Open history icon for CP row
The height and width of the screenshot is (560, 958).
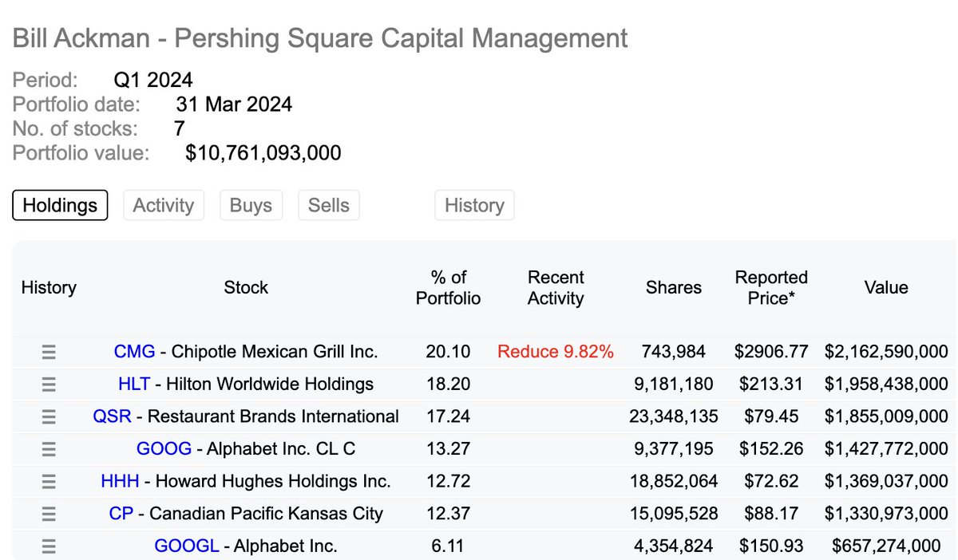pos(49,514)
